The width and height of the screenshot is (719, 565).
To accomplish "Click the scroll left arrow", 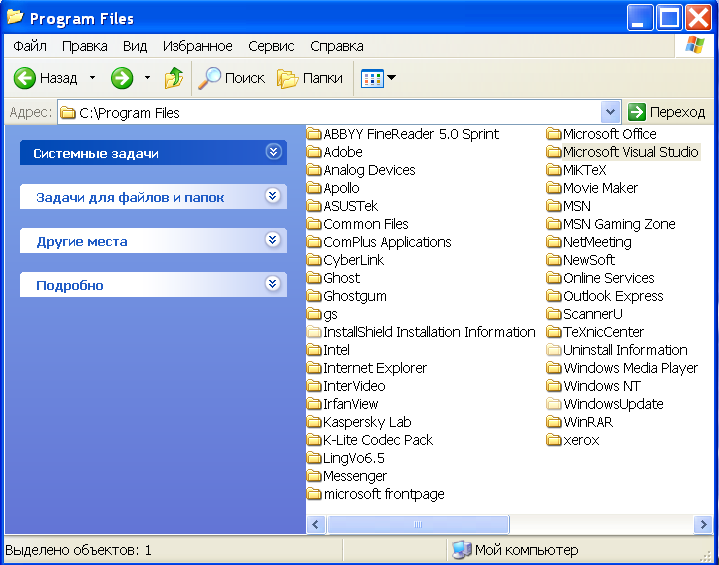I will (316, 525).
